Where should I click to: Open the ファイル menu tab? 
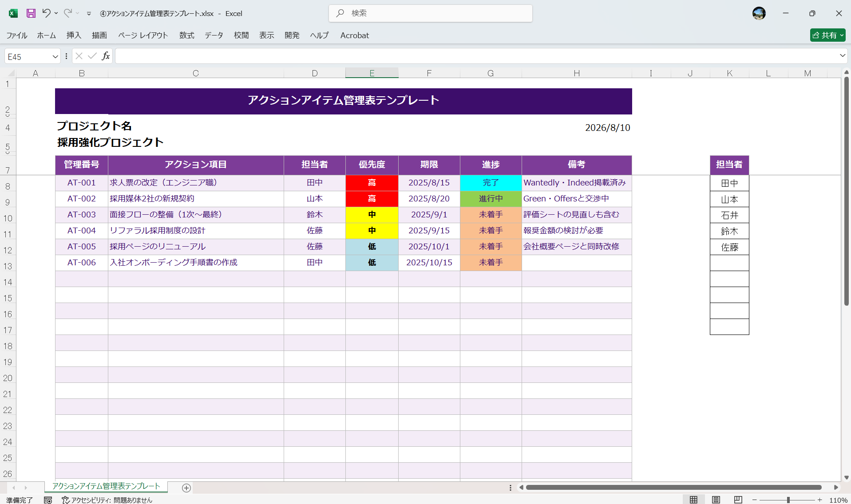point(17,35)
